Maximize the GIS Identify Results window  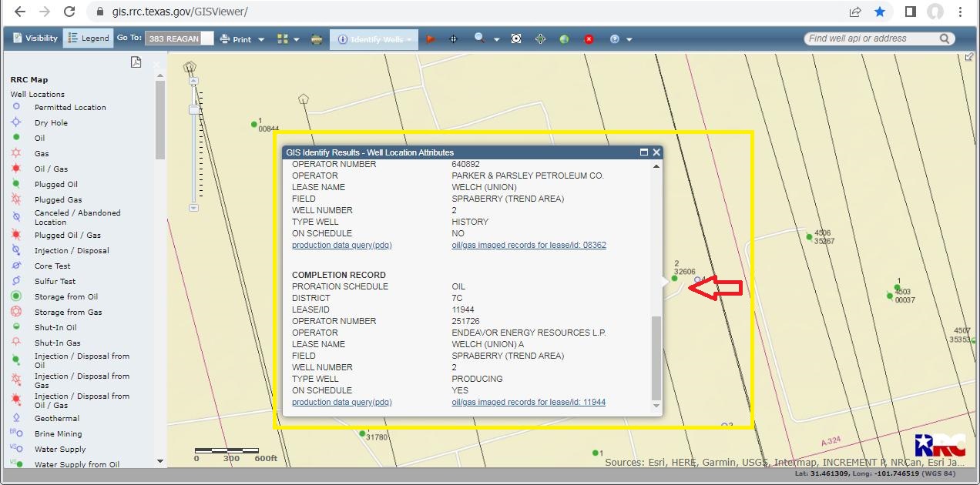pos(644,152)
